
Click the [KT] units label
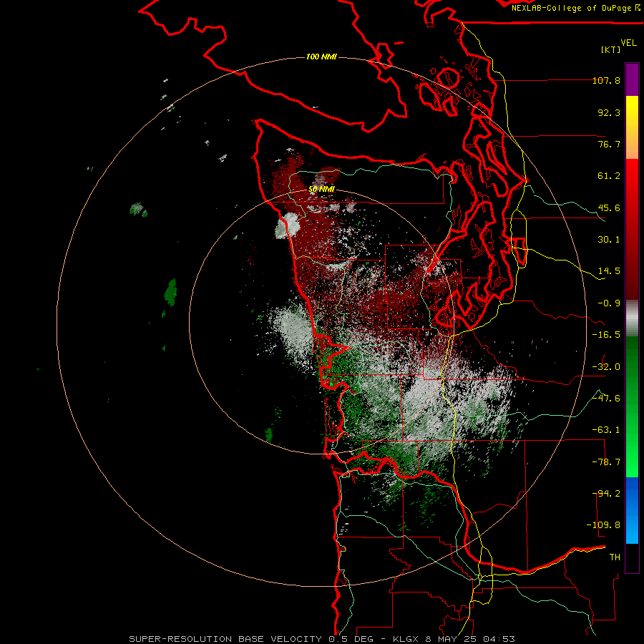[611, 50]
